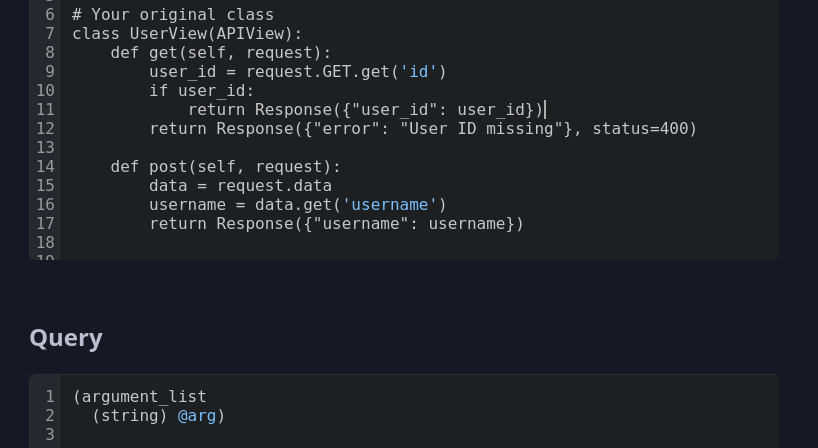Click 'if user_id:' on line 10

tap(202, 91)
